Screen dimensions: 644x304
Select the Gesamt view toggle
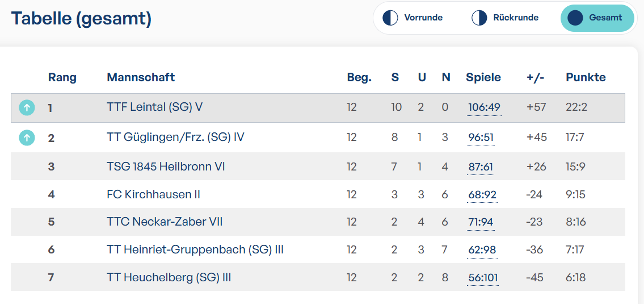(597, 18)
